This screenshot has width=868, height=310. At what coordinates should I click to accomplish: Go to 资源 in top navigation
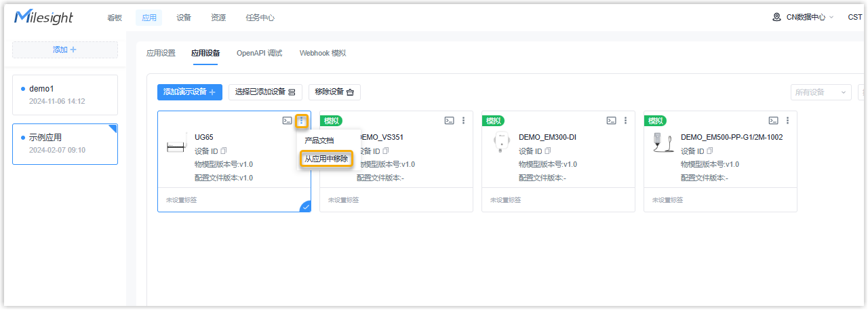218,18
